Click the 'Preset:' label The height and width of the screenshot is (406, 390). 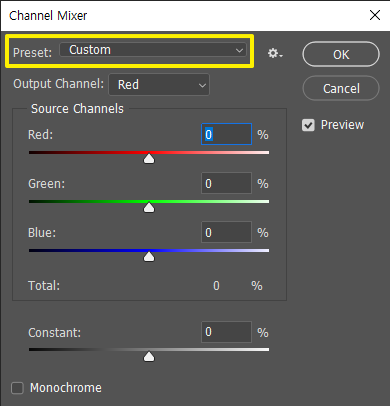tap(33, 52)
